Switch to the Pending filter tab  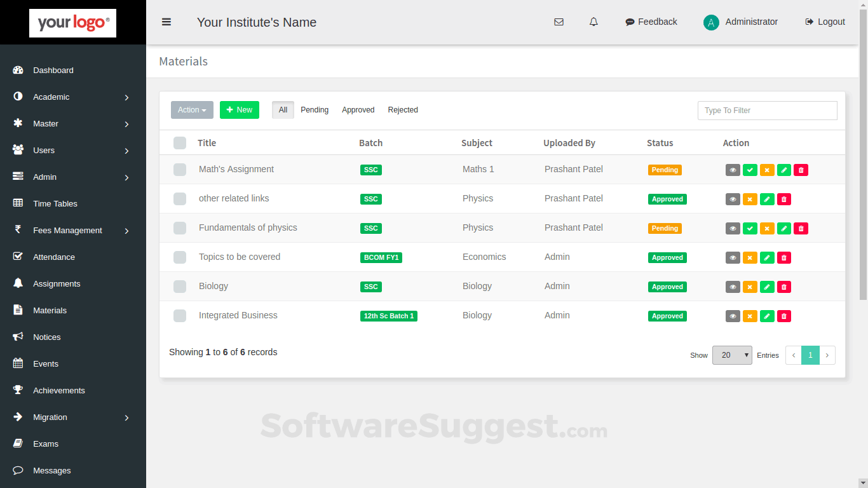click(x=315, y=110)
